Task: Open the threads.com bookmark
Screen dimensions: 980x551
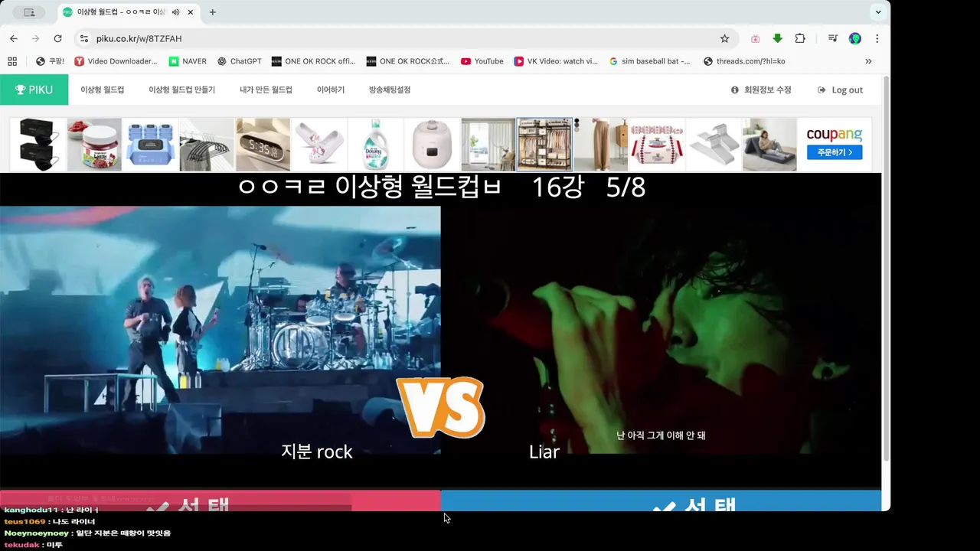Action: (x=744, y=61)
